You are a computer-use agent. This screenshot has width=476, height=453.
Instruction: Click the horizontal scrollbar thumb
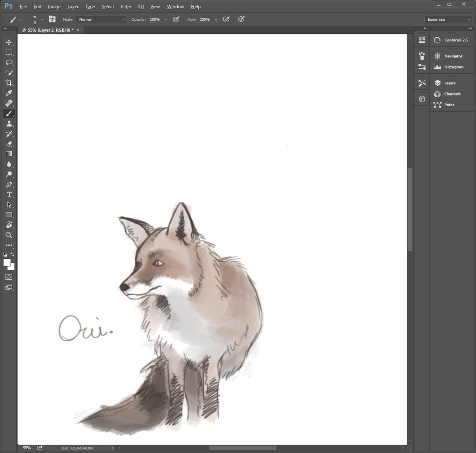243,448
